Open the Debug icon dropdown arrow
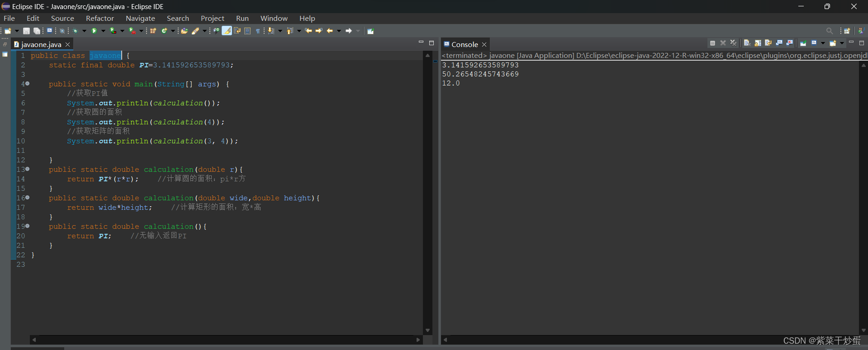 click(x=84, y=31)
